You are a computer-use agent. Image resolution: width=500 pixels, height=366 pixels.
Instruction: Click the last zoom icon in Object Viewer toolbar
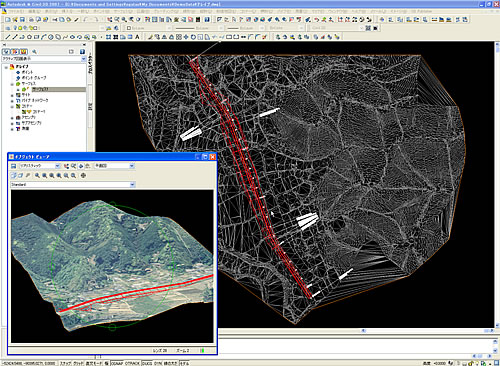point(73,175)
